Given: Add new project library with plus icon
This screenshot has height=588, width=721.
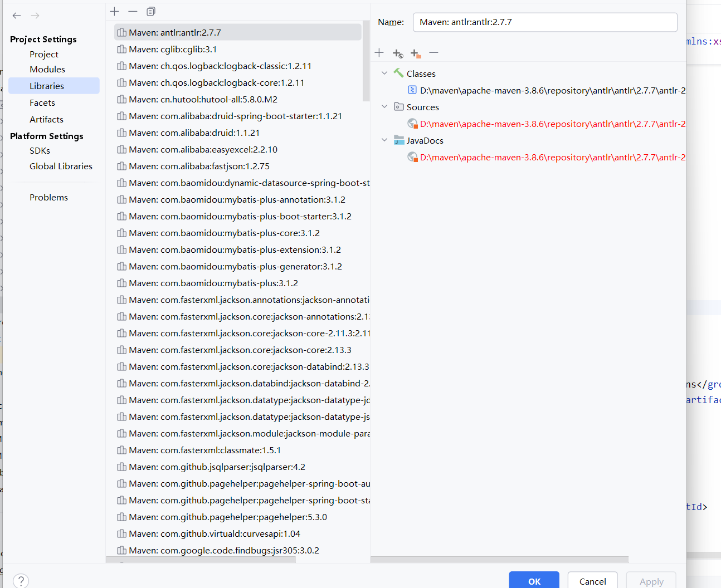Looking at the screenshot, I should coord(115,11).
